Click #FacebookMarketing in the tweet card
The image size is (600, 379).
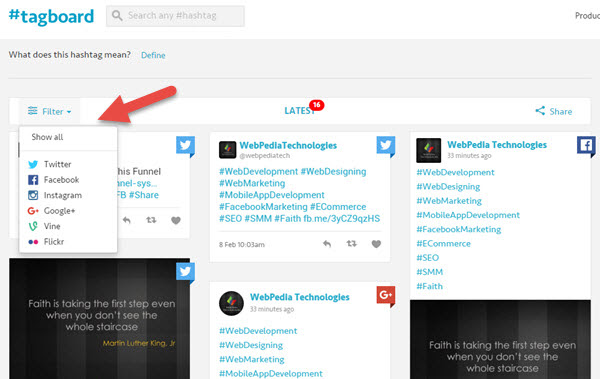coord(263,207)
